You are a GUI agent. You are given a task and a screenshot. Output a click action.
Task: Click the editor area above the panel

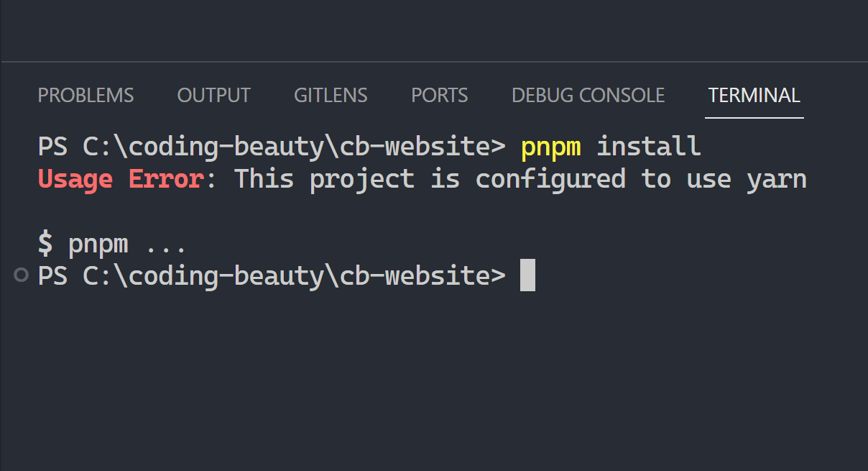[434, 29]
